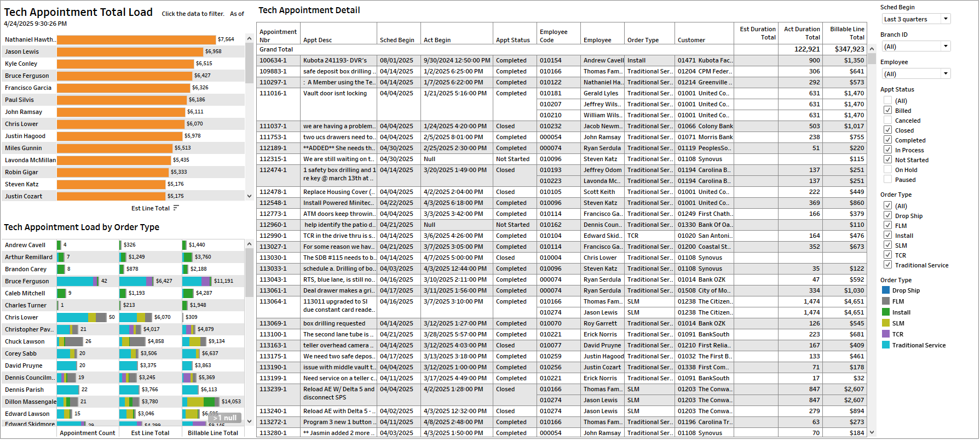Click the '>1 null' indicator badge
The height and width of the screenshot is (440, 980).
tap(224, 418)
